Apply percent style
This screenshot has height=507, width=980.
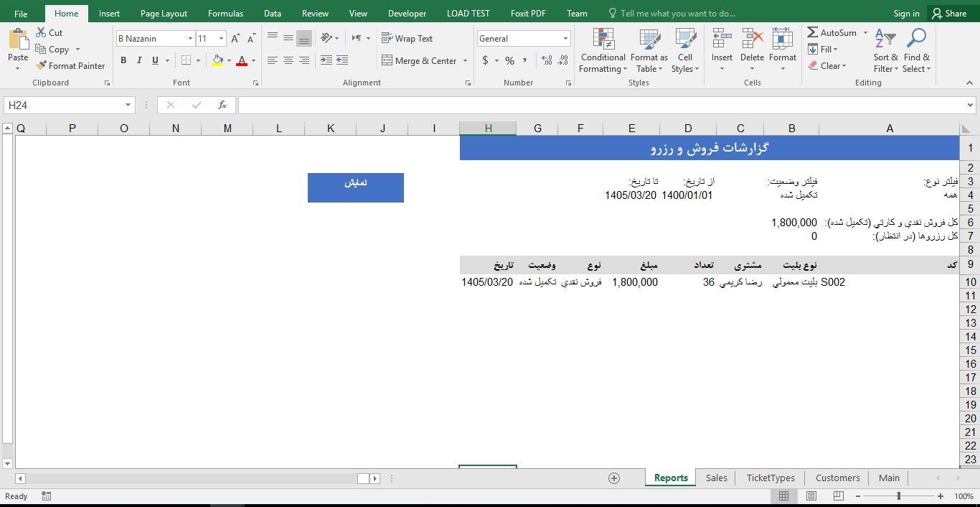[509, 60]
